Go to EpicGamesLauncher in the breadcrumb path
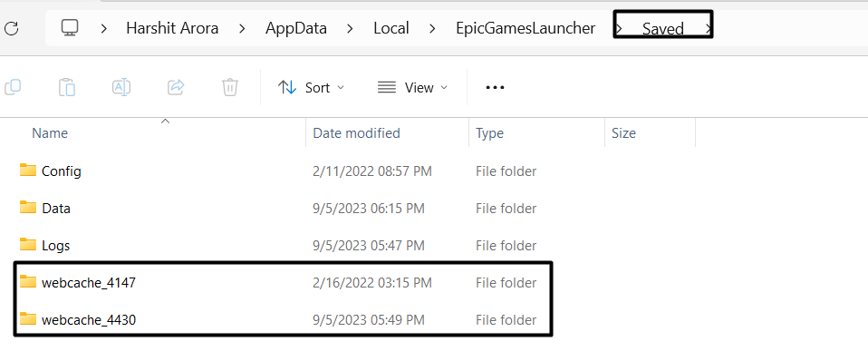The height and width of the screenshot is (351, 868). point(526,28)
